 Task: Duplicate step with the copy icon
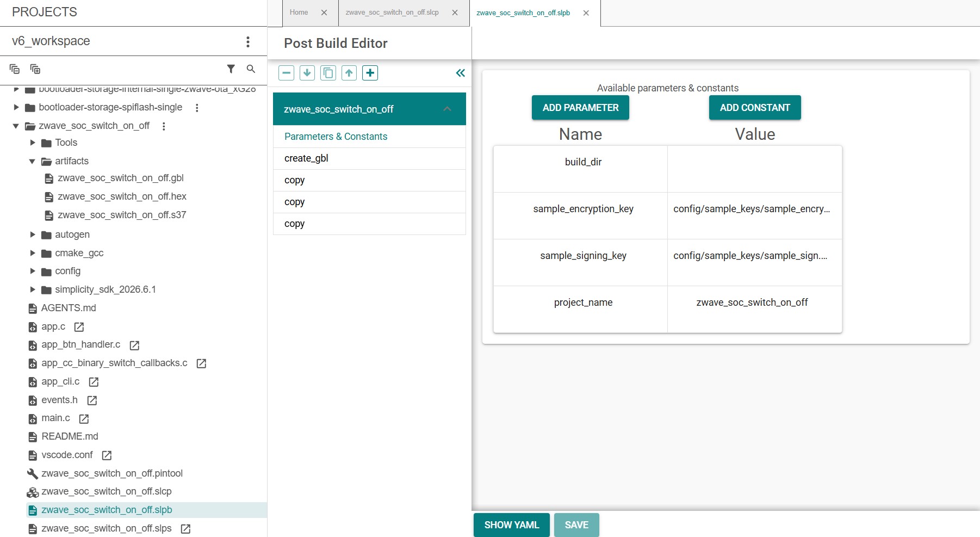(x=328, y=73)
